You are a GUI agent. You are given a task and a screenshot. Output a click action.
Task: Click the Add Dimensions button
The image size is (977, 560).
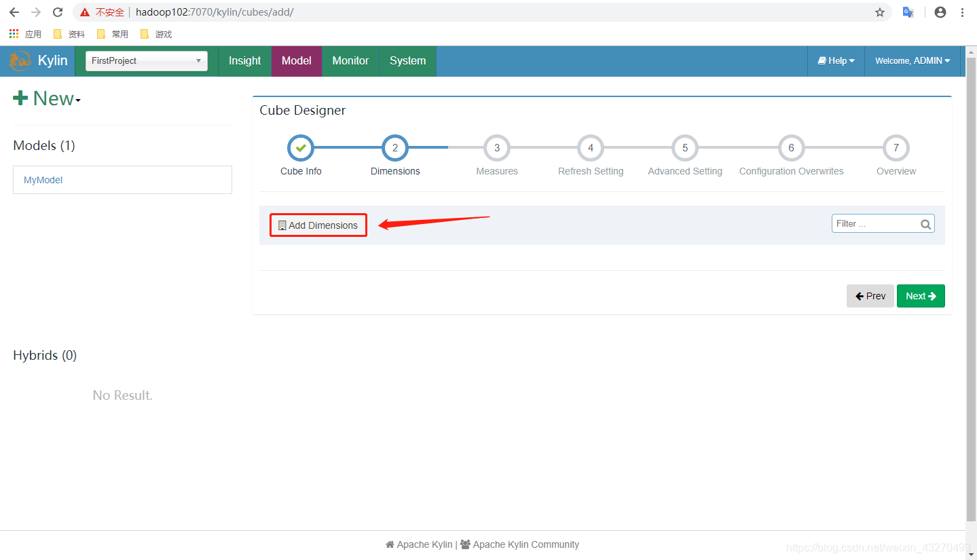tap(318, 225)
